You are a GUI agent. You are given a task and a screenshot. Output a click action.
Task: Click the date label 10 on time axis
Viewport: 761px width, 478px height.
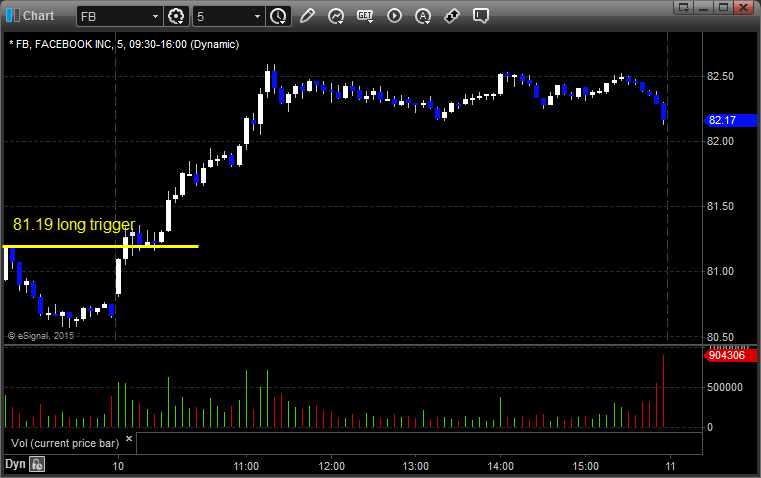(x=118, y=466)
